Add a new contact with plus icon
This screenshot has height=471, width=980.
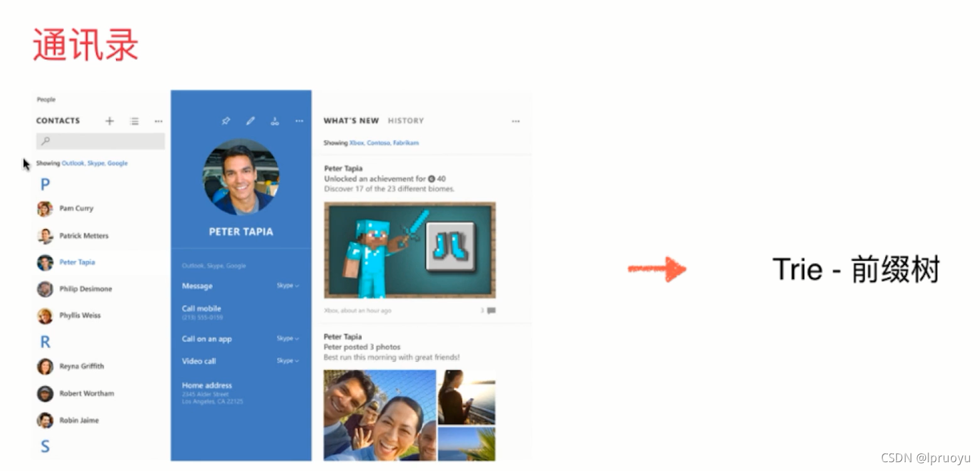109,121
